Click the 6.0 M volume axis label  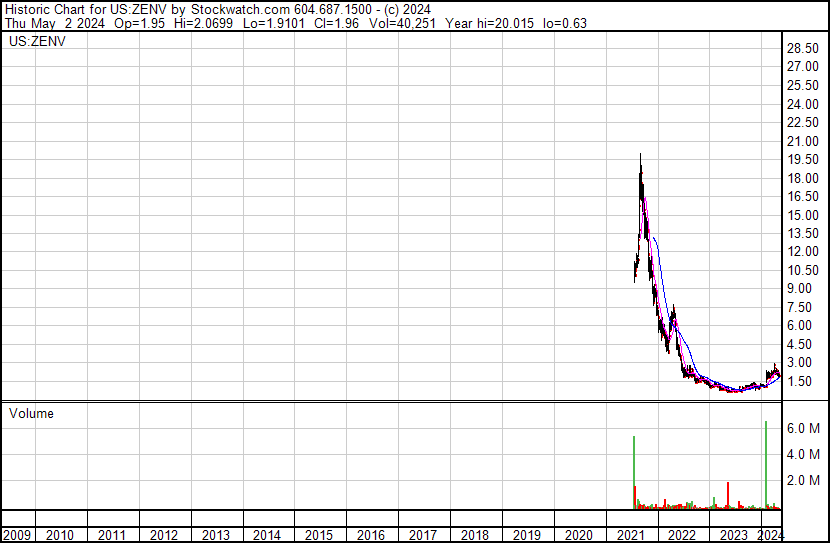click(x=802, y=428)
